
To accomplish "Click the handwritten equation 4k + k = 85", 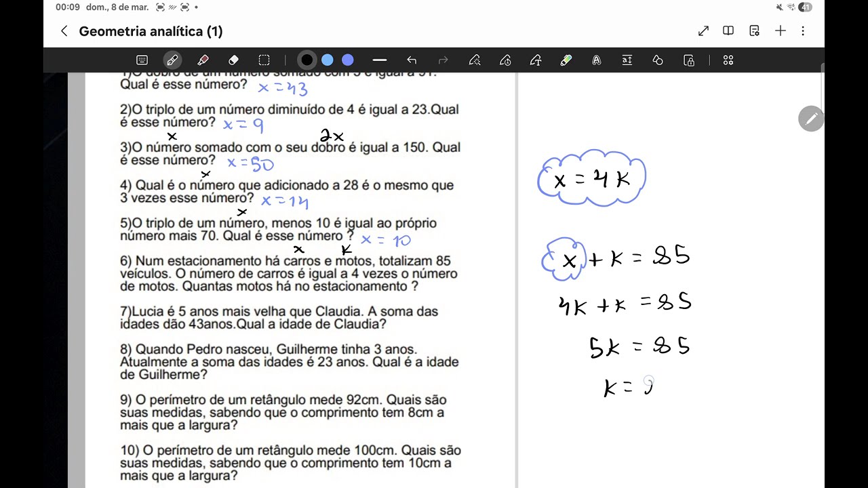I will [x=625, y=303].
